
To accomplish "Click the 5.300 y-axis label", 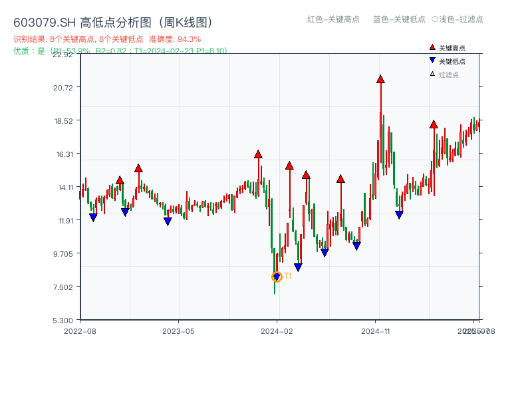I will tap(63, 321).
